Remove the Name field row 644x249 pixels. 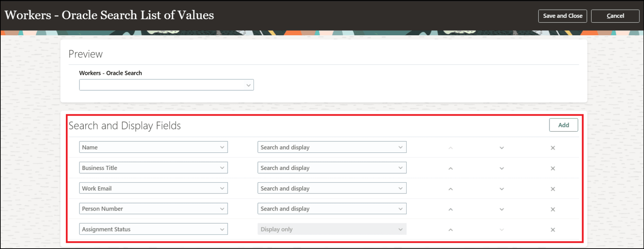click(x=553, y=148)
